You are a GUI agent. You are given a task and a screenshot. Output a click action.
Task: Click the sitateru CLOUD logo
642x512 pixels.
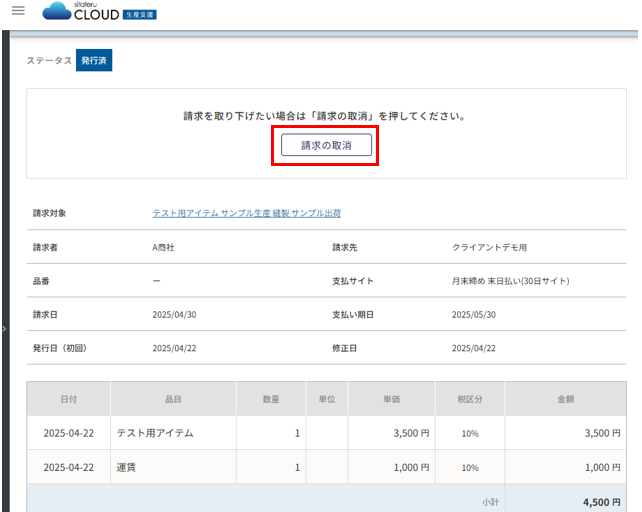point(81,12)
